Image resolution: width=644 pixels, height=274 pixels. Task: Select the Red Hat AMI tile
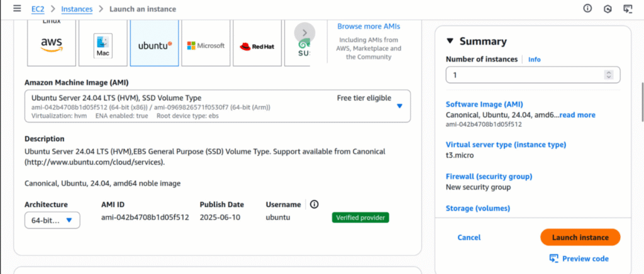257,43
